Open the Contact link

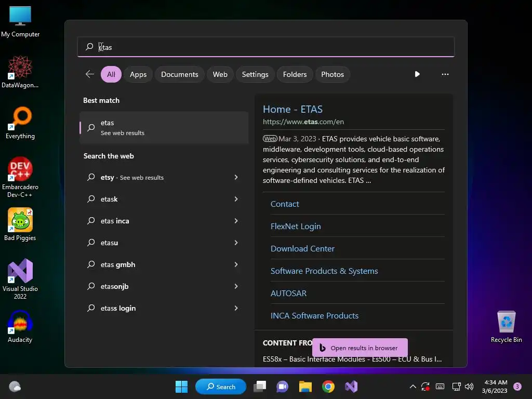[285, 204]
